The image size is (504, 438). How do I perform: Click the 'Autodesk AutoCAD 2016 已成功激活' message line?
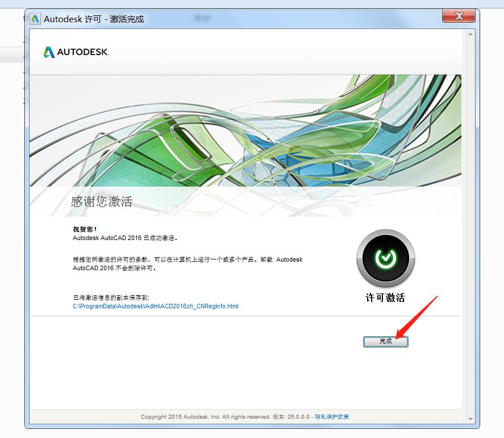pyautogui.click(x=129, y=238)
